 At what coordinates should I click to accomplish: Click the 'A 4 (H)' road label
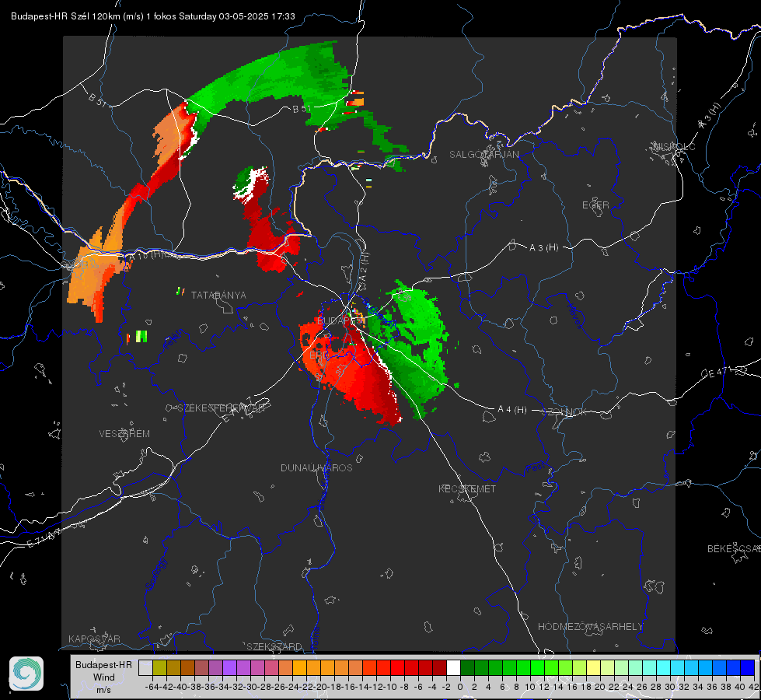[x=512, y=410]
